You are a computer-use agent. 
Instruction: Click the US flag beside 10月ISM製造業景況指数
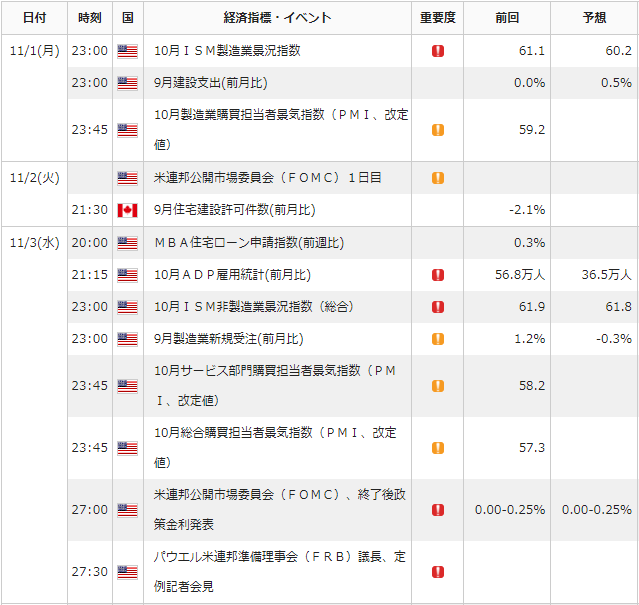tap(128, 51)
